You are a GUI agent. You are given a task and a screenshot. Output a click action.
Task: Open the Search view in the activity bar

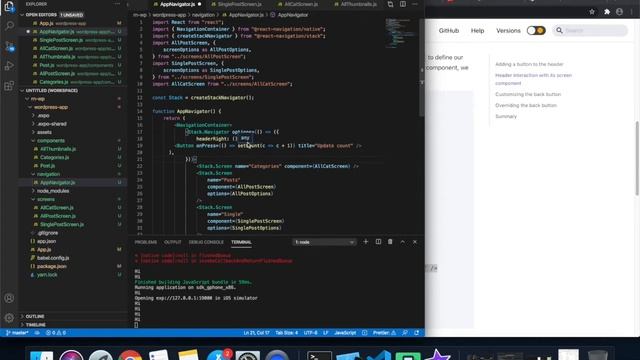tap(9, 26)
